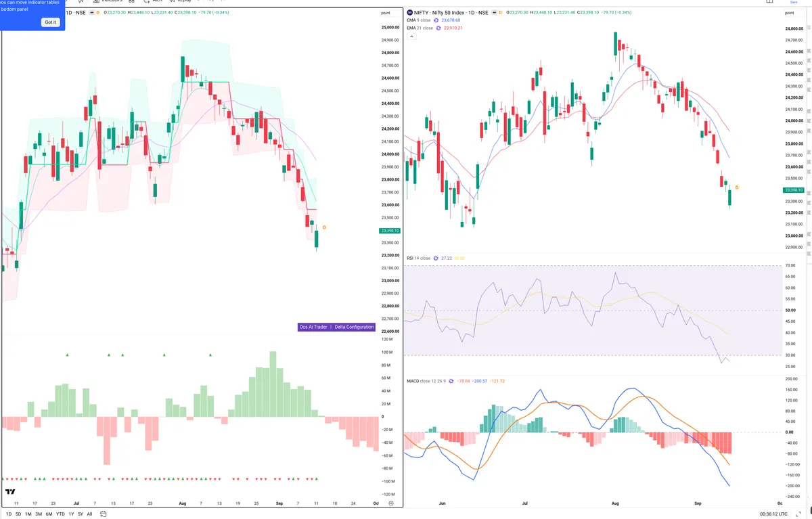Image resolution: width=812 pixels, height=519 pixels.
Task: Select the 5Y time range
Action: click(x=81, y=514)
